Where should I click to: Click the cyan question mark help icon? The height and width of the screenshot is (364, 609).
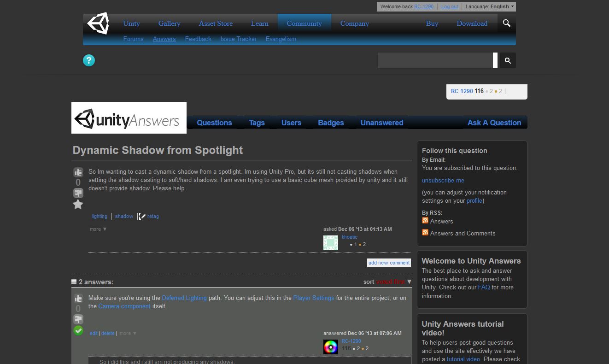(x=89, y=60)
